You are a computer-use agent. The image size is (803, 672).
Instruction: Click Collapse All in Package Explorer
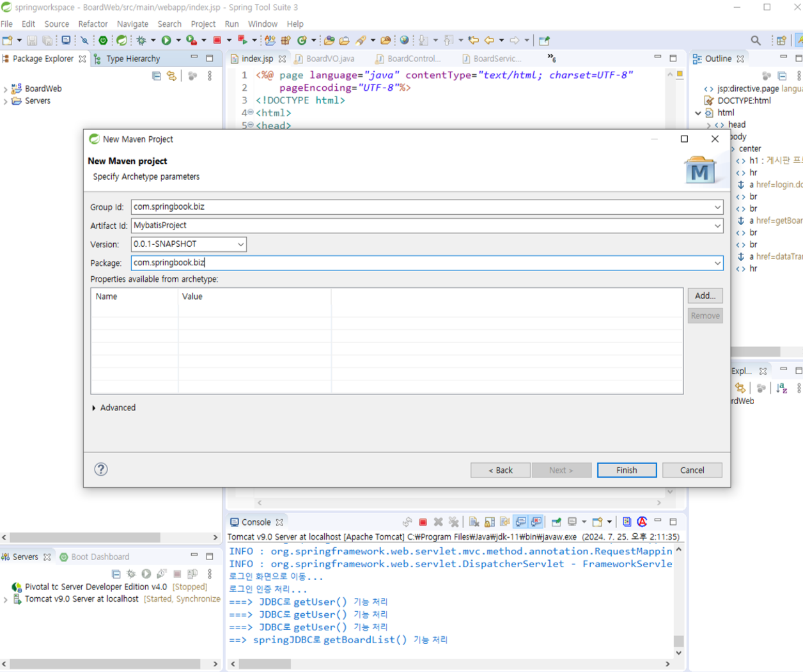point(157,75)
